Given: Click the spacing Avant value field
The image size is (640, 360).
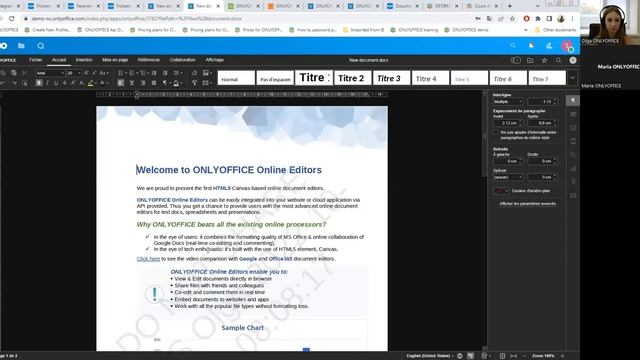Looking at the screenshot, I should 508,123.
